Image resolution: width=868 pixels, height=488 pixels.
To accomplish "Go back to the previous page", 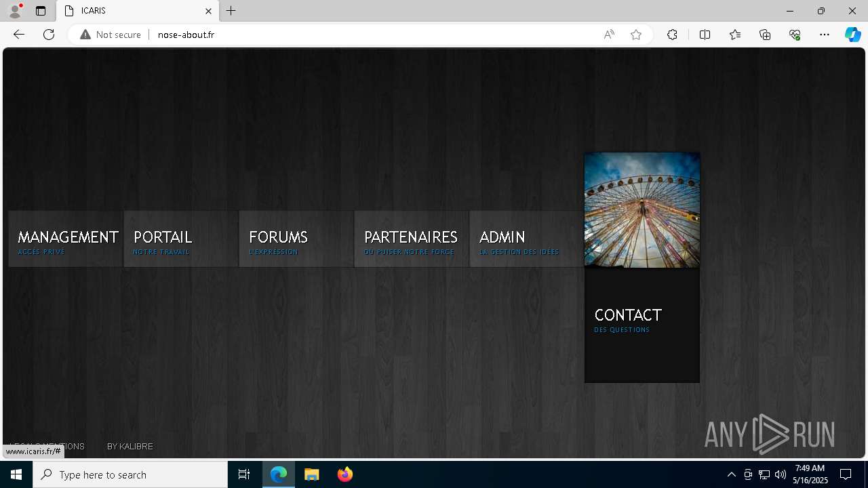I will [19, 35].
